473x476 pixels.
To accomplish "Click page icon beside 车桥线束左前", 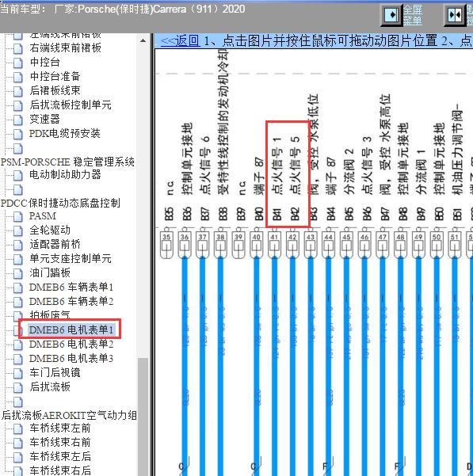I will pyautogui.click(x=18, y=429).
